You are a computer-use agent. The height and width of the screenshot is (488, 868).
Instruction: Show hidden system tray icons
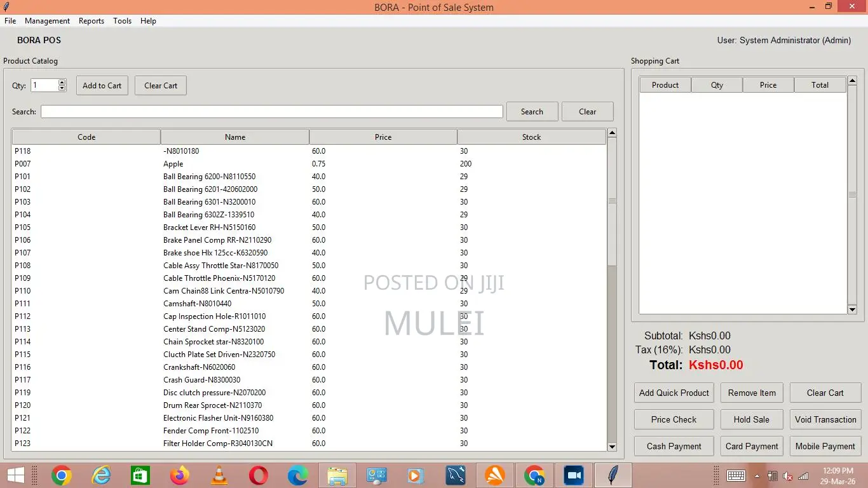click(757, 476)
